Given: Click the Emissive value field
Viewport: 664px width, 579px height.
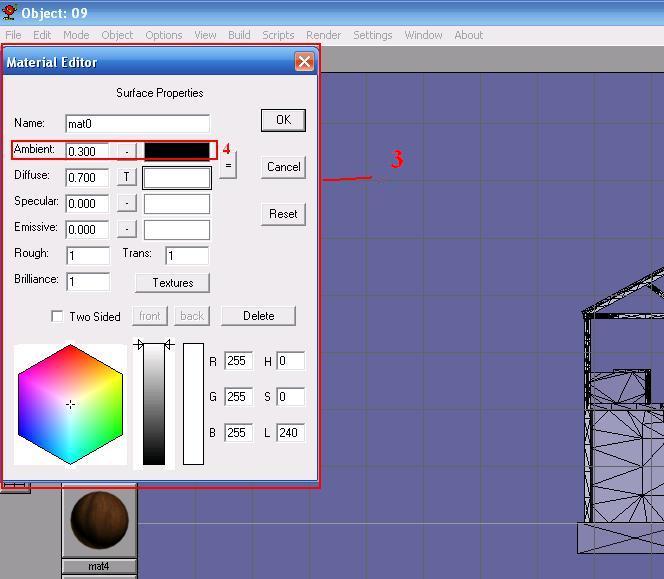Looking at the screenshot, I should (x=87, y=230).
